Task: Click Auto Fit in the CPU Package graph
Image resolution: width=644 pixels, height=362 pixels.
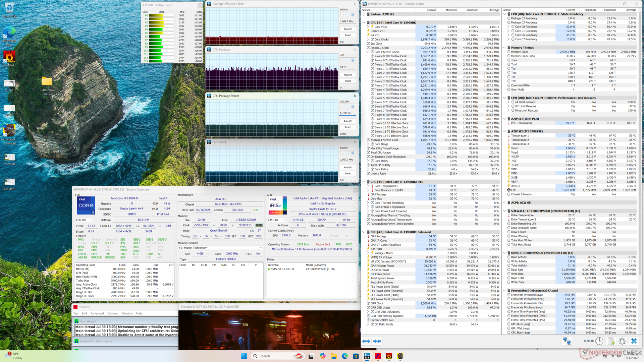Action: tap(348, 75)
